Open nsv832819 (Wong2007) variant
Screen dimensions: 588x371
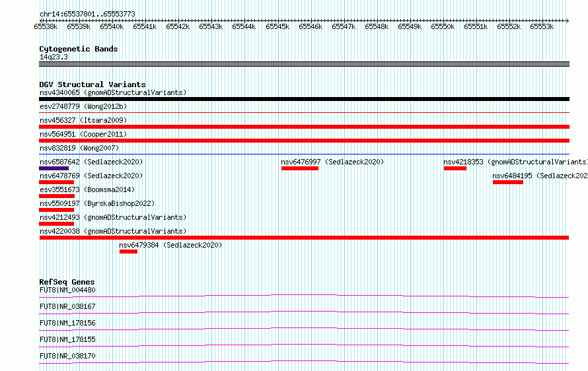[79, 148]
